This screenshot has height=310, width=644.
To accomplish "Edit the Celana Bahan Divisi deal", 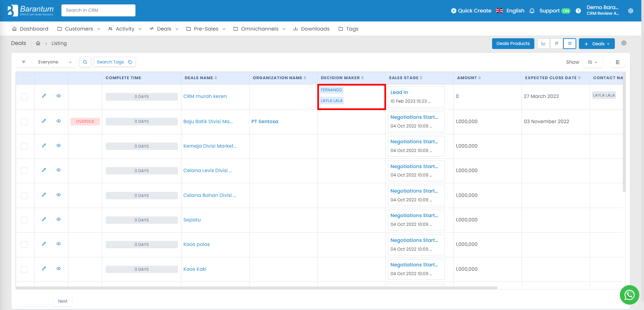I will click(44, 195).
